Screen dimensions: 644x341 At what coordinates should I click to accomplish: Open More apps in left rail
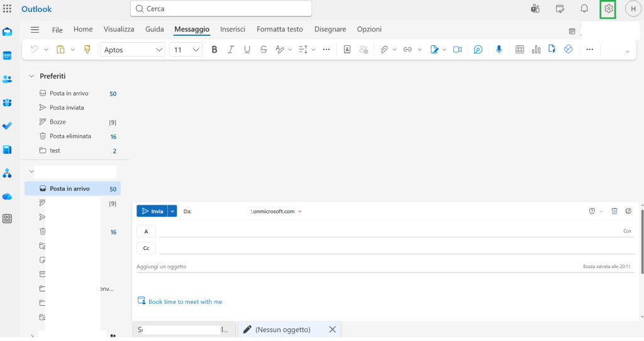click(7, 219)
